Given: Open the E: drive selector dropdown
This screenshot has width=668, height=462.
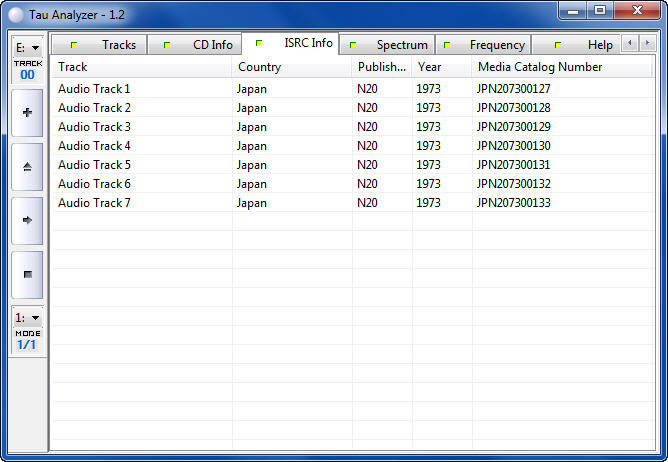Looking at the screenshot, I should pos(27,48).
